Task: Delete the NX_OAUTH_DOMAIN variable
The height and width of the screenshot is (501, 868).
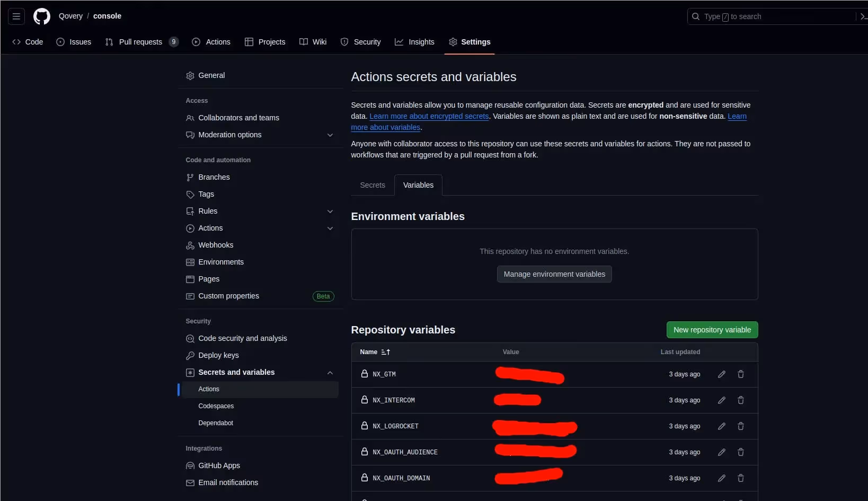Action: click(x=741, y=478)
